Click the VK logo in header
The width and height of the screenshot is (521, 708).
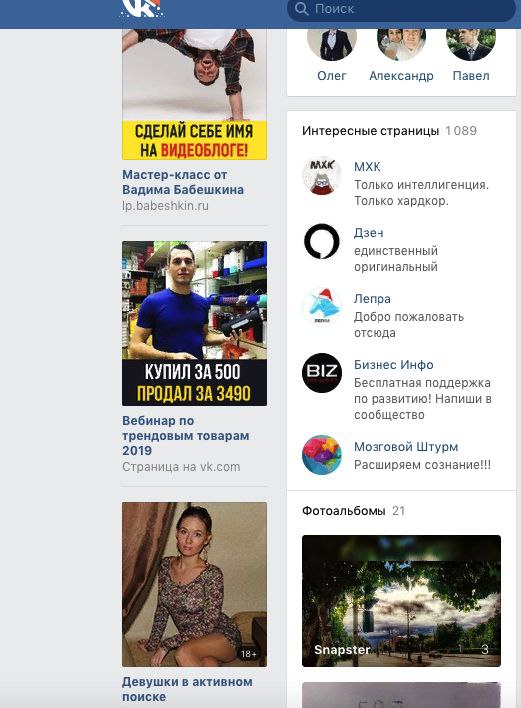pos(142,8)
